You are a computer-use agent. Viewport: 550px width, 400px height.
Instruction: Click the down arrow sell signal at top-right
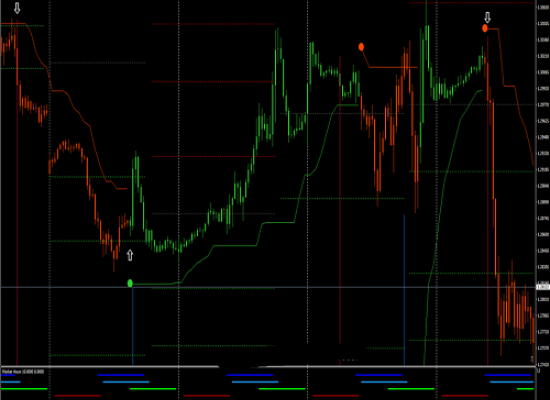click(488, 17)
